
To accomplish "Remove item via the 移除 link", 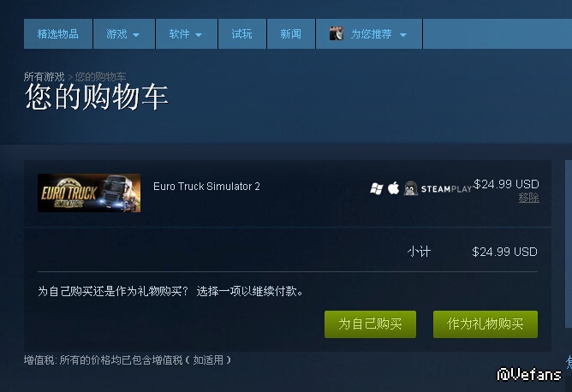I will (528, 198).
